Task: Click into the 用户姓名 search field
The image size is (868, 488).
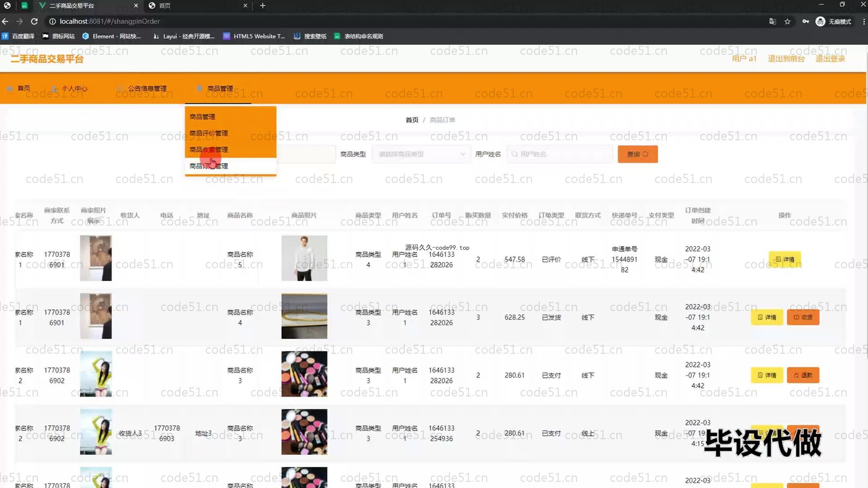Action: (x=560, y=154)
